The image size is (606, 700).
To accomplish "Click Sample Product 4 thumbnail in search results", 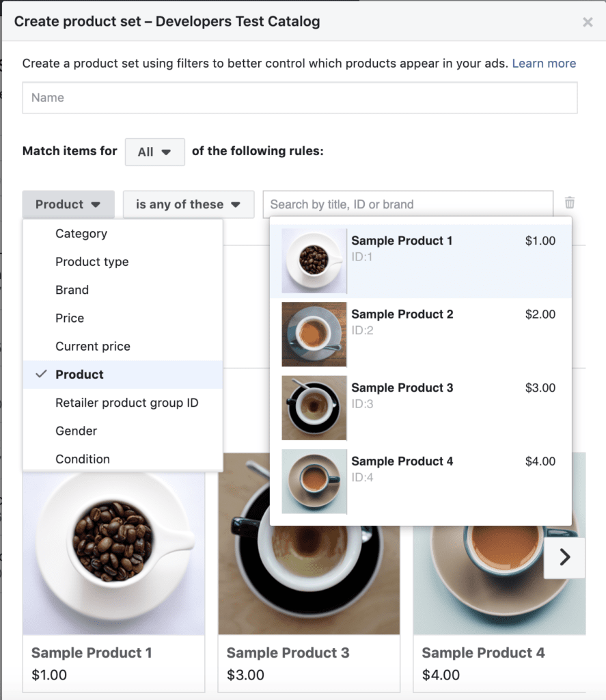I will pyautogui.click(x=314, y=481).
